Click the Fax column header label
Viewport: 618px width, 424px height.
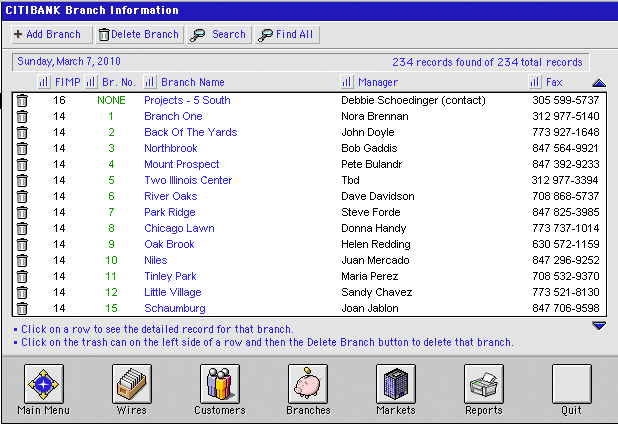coord(554,82)
